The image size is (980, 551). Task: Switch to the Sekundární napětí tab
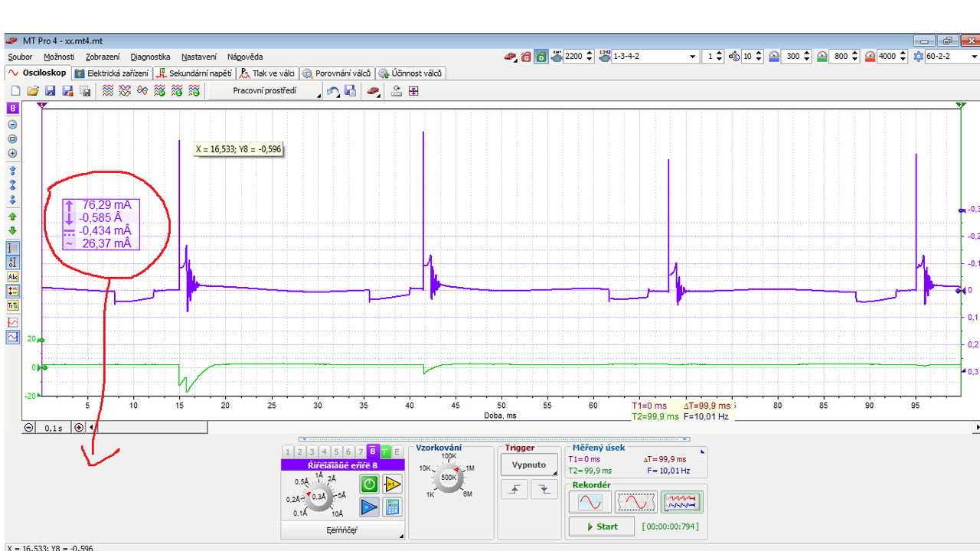pyautogui.click(x=194, y=73)
